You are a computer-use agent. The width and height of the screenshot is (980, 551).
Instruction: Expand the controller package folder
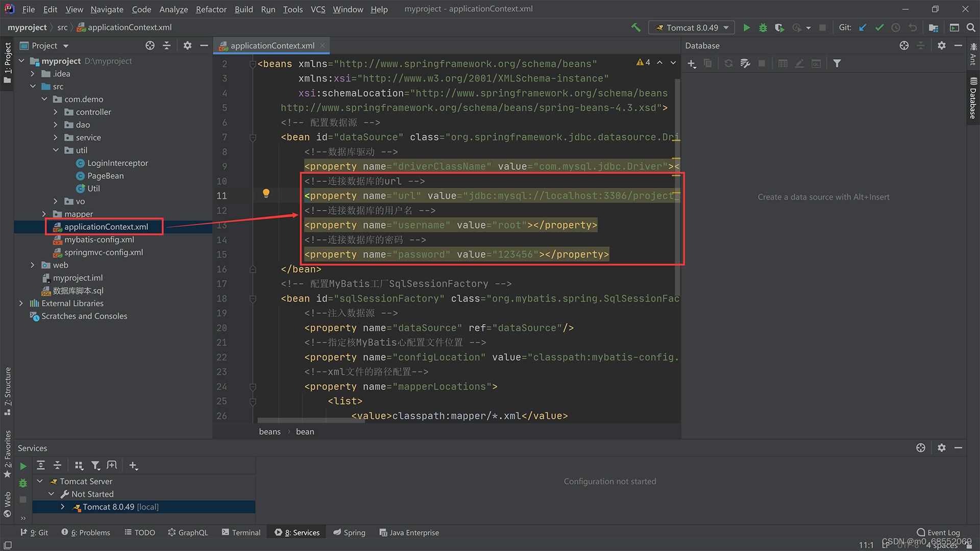[x=56, y=112]
